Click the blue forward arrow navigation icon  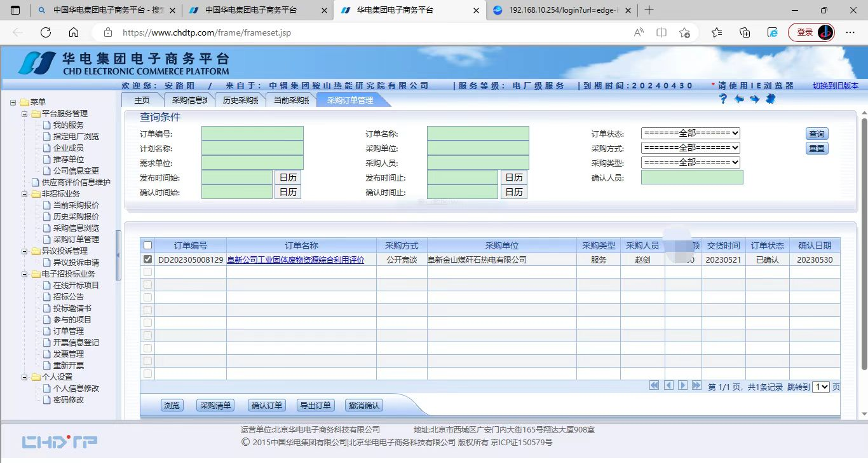click(754, 99)
